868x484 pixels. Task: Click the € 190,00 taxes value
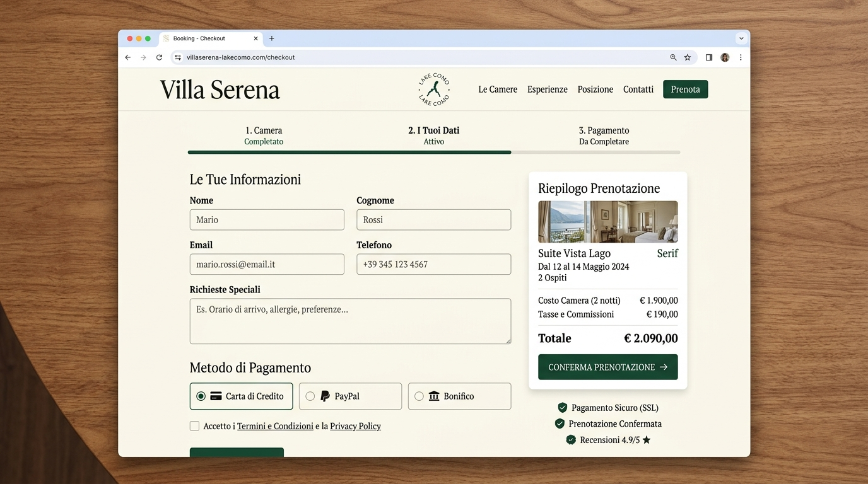point(662,314)
